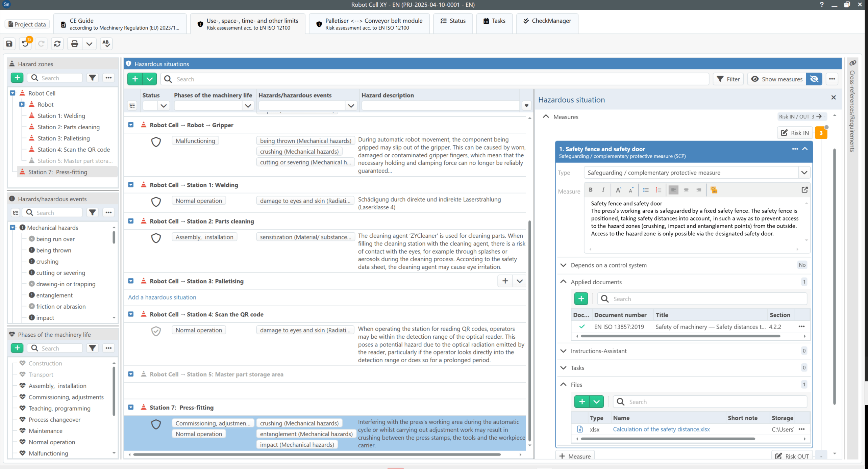The height and width of the screenshot is (469, 868).
Task: Toggle the hidden measures eye-slash button
Action: [814, 79]
